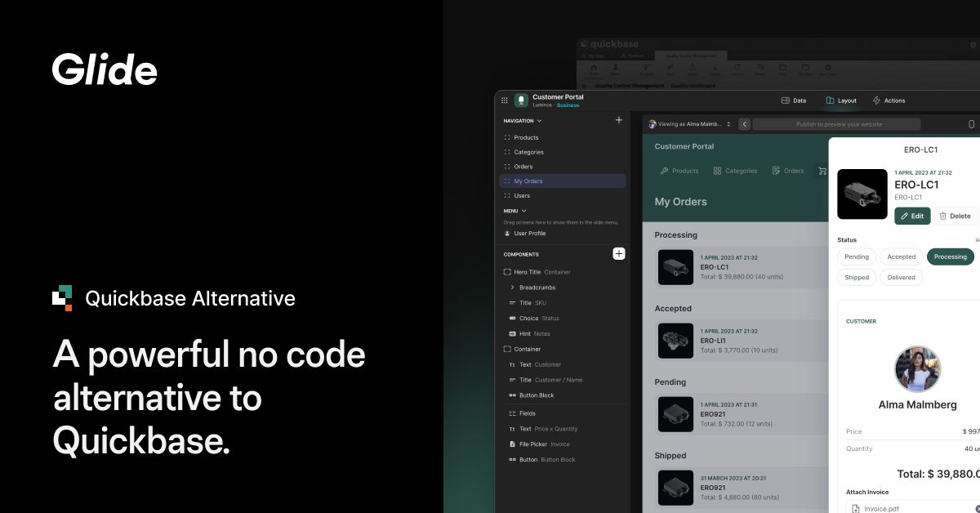Select the Pending status chip
The height and width of the screenshot is (513, 980).
(857, 256)
